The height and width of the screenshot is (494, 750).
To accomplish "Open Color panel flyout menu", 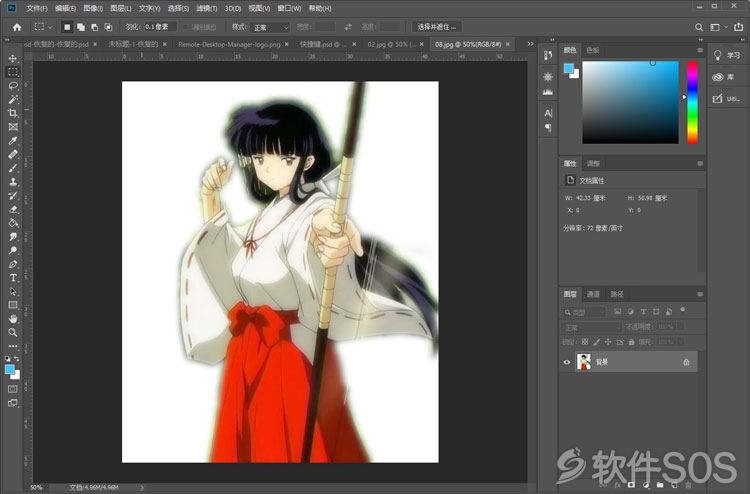I will pyautogui.click(x=700, y=50).
